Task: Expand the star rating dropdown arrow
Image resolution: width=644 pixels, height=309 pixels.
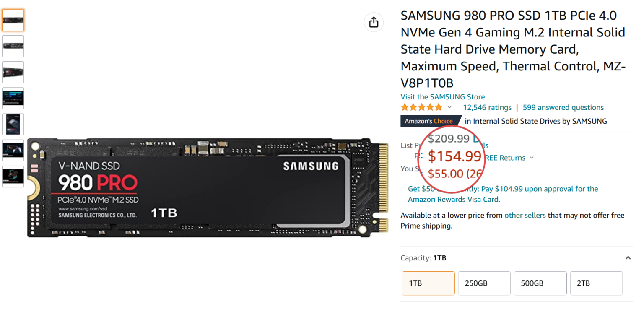Action: (449, 107)
